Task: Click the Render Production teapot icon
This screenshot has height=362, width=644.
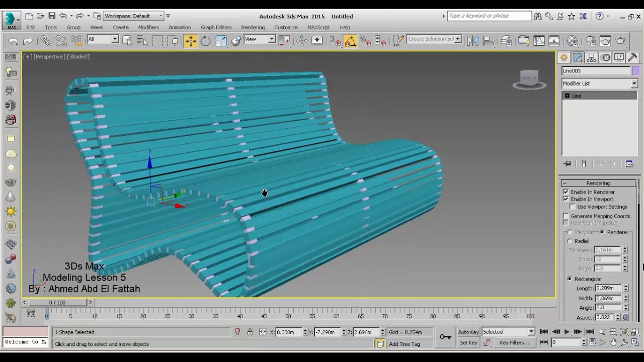Action: pos(621,41)
